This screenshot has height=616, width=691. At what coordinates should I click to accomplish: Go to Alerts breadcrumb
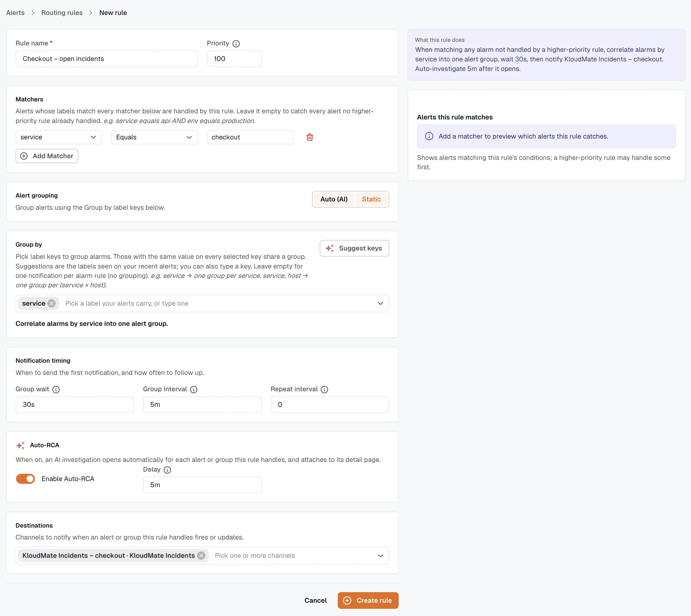15,12
